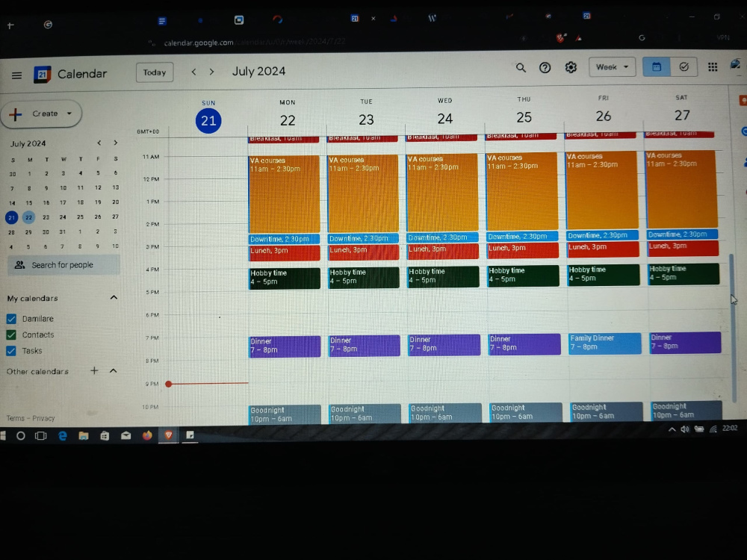The image size is (747, 560).
Task: Open the Google apps grid
Action: pyautogui.click(x=713, y=67)
